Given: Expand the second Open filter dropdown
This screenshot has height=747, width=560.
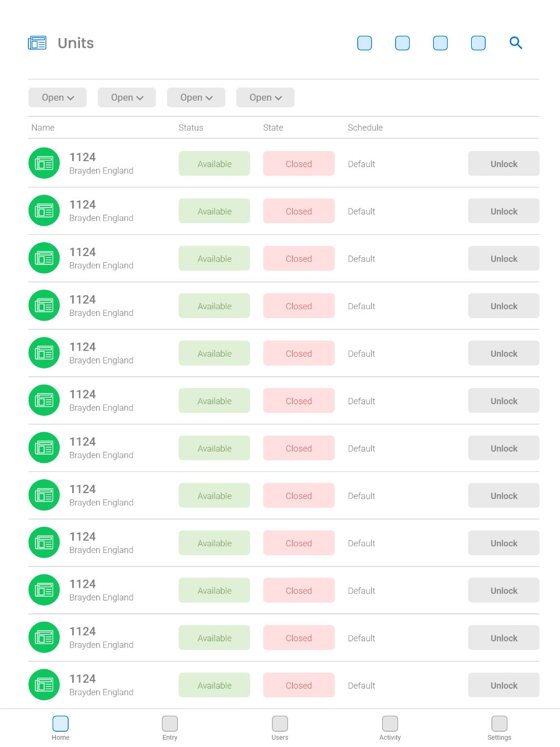Looking at the screenshot, I should pos(127,97).
